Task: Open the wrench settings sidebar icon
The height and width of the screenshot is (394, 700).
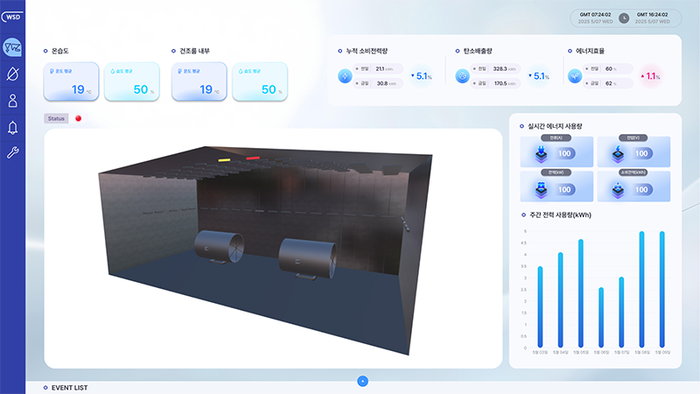Action: 12,153
